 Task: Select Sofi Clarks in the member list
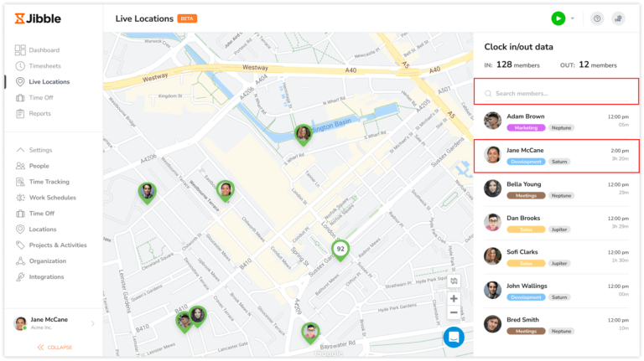coord(557,257)
